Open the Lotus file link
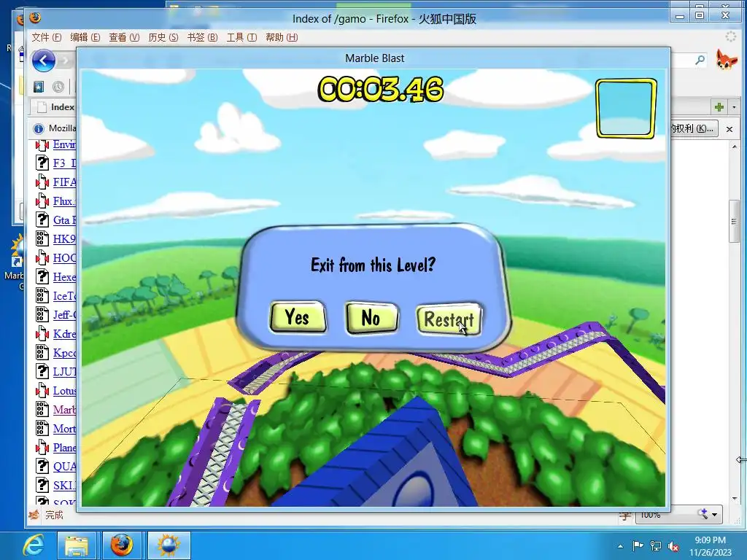 click(x=64, y=391)
